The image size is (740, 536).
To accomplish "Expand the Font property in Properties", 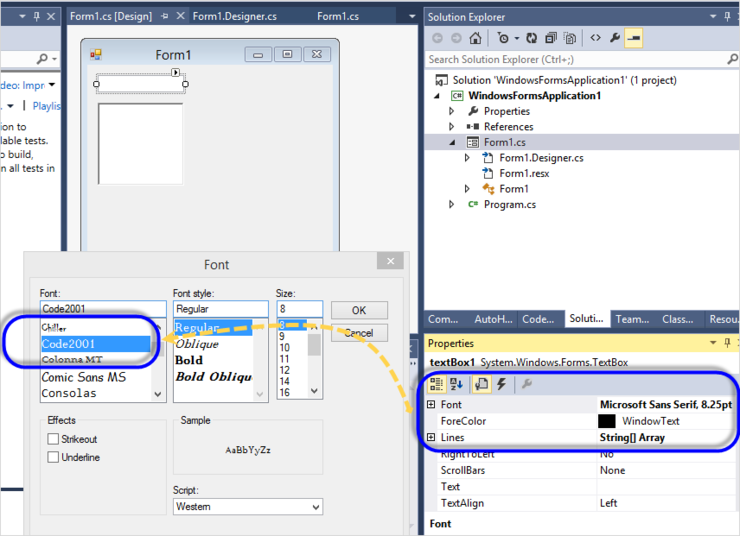I will 431,405.
